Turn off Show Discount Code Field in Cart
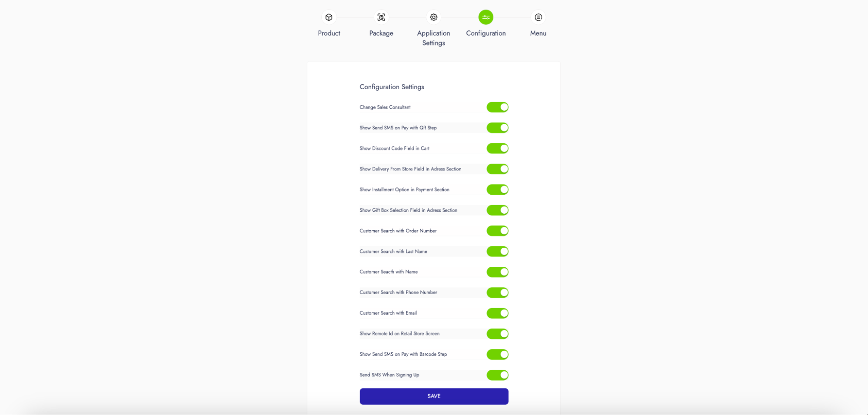868x415 pixels. pos(497,149)
